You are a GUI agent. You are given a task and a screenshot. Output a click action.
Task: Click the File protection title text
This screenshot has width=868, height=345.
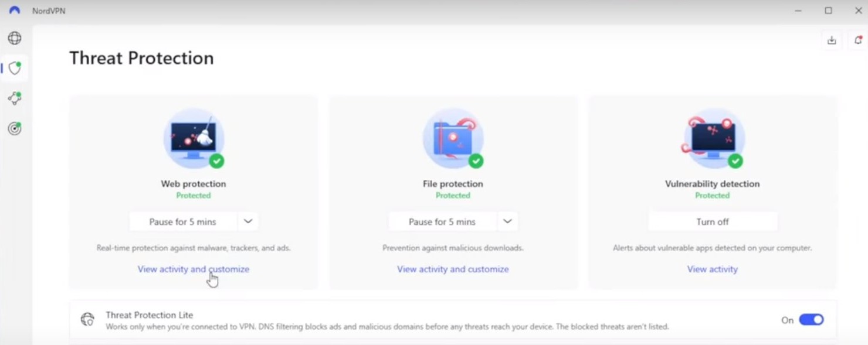coord(453,183)
